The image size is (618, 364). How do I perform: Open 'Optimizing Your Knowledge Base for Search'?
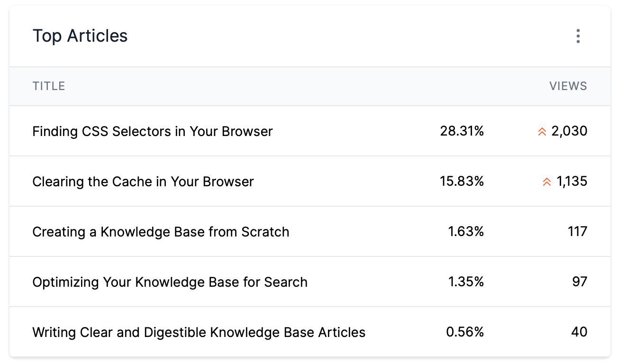point(170,282)
